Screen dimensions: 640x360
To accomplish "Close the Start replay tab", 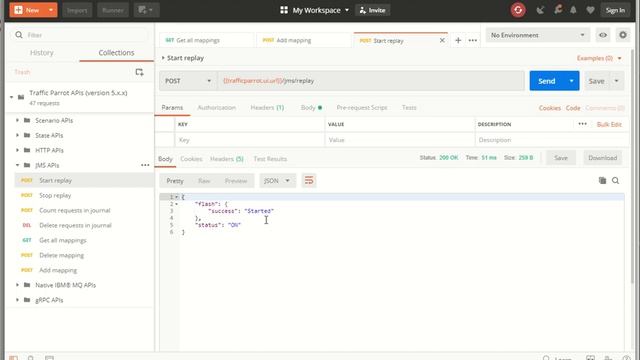I will (x=442, y=40).
